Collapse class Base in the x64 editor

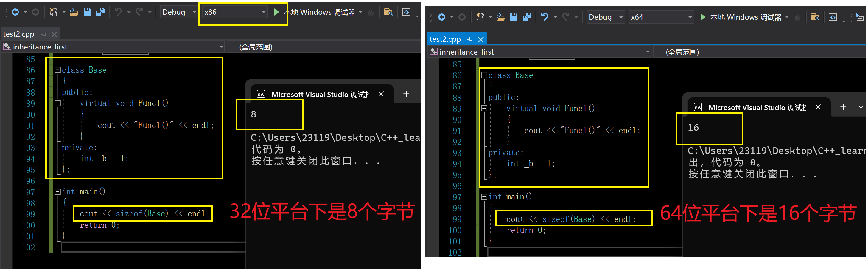tap(484, 75)
